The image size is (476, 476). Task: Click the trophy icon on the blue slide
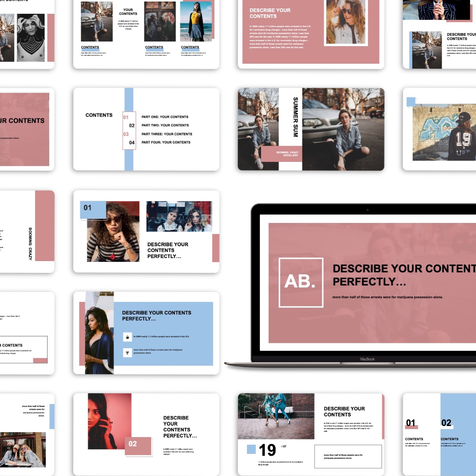[x=128, y=353]
